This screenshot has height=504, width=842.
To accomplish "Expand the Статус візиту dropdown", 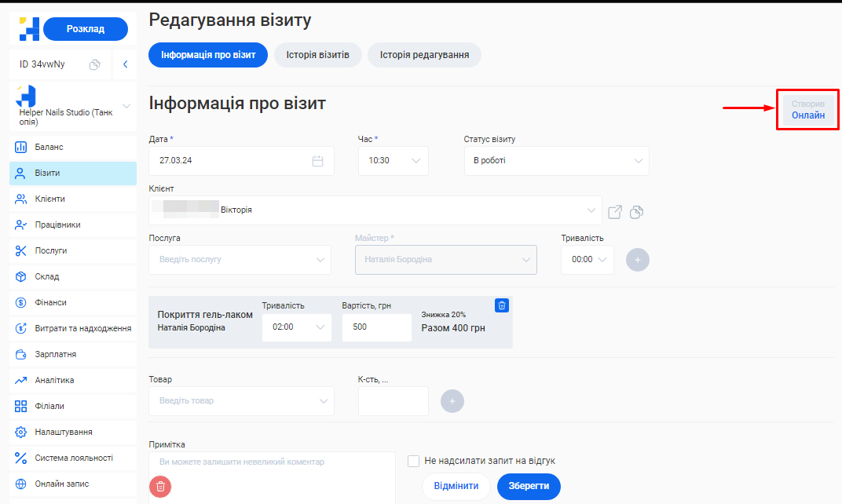I will click(x=556, y=161).
